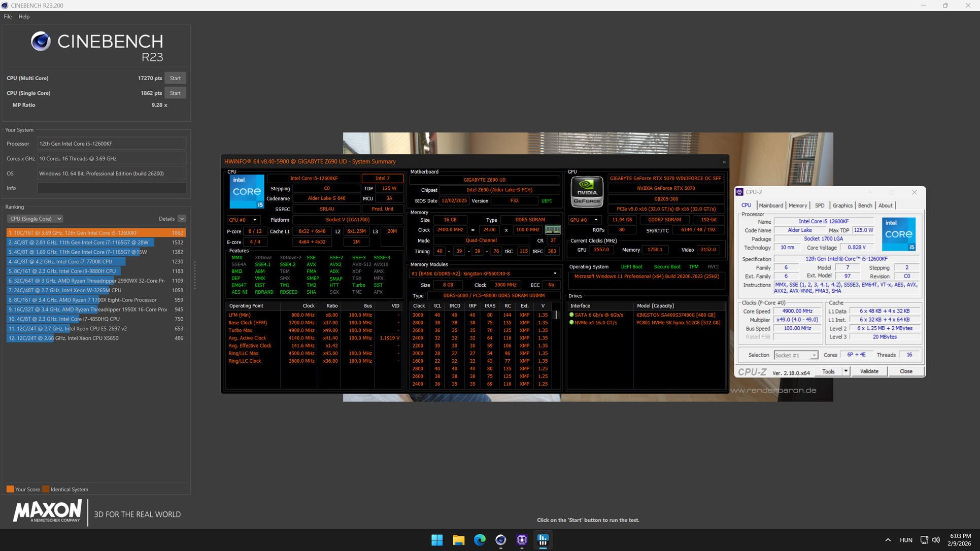Click the Intel Core i5 logo in HWiNFO
980x551 pixels.
point(247,191)
